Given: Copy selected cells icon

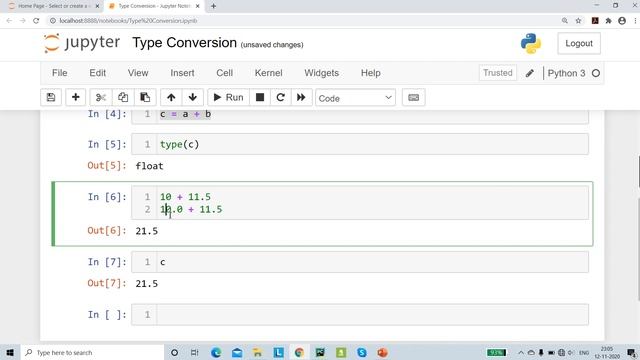Looking at the screenshot, I should [123, 98].
